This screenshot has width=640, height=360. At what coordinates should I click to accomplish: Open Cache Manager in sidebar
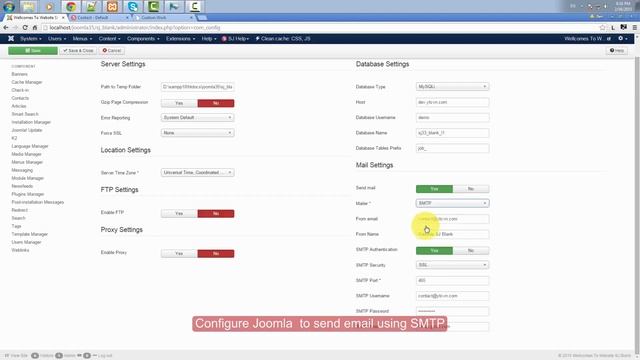click(x=27, y=82)
